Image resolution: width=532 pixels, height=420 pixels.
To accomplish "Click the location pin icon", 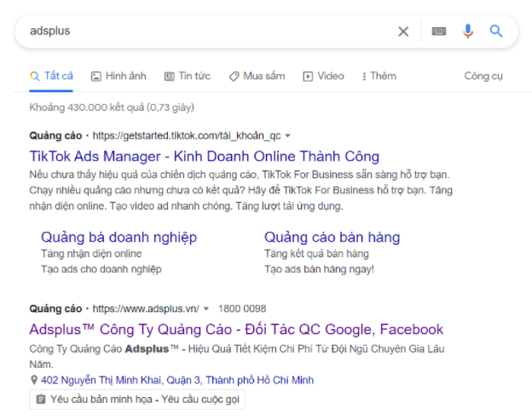I will (34, 380).
